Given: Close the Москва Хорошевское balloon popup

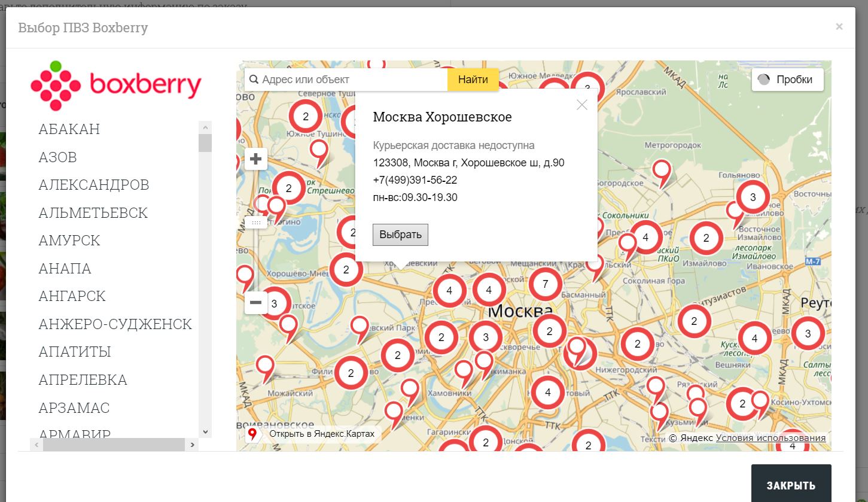Looking at the screenshot, I should click(582, 105).
